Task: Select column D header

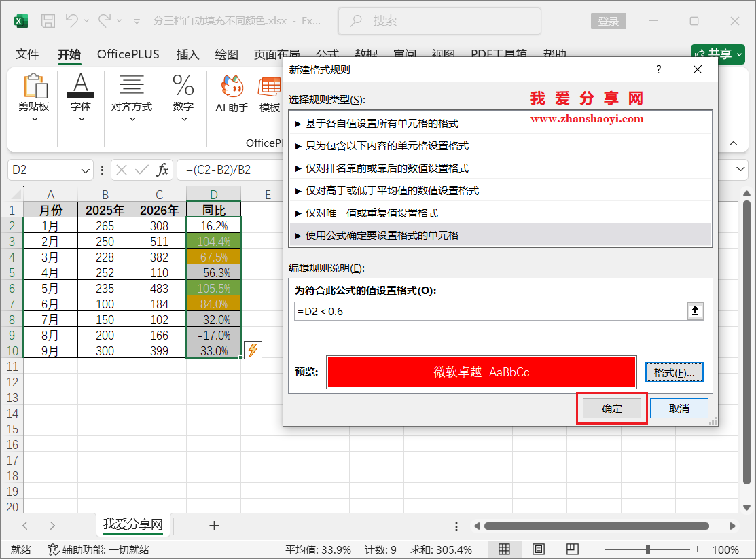Action: click(x=213, y=194)
